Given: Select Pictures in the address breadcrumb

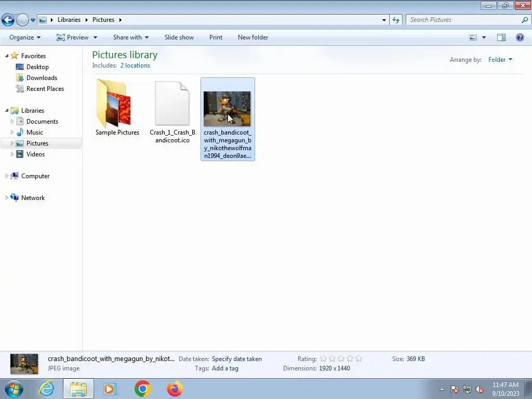Looking at the screenshot, I should [103, 20].
